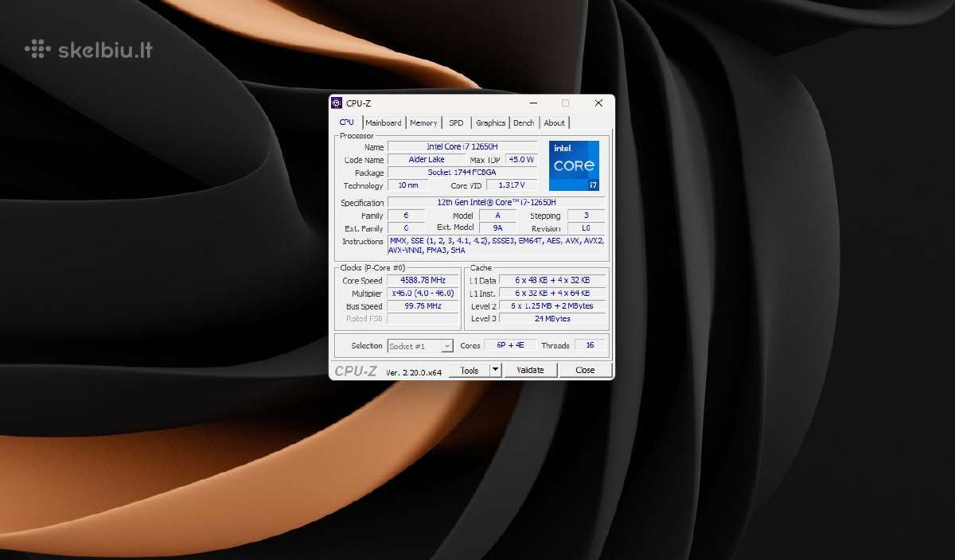Click the Tools button
Image resolution: width=955 pixels, height=560 pixels.
click(x=470, y=371)
